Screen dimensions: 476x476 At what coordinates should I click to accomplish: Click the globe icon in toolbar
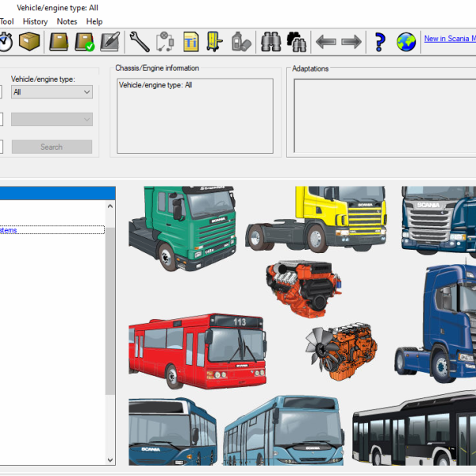point(406,42)
